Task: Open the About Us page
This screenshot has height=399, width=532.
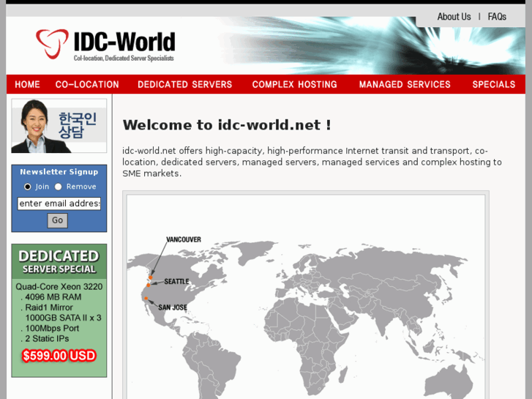Action: click(454, 17)
